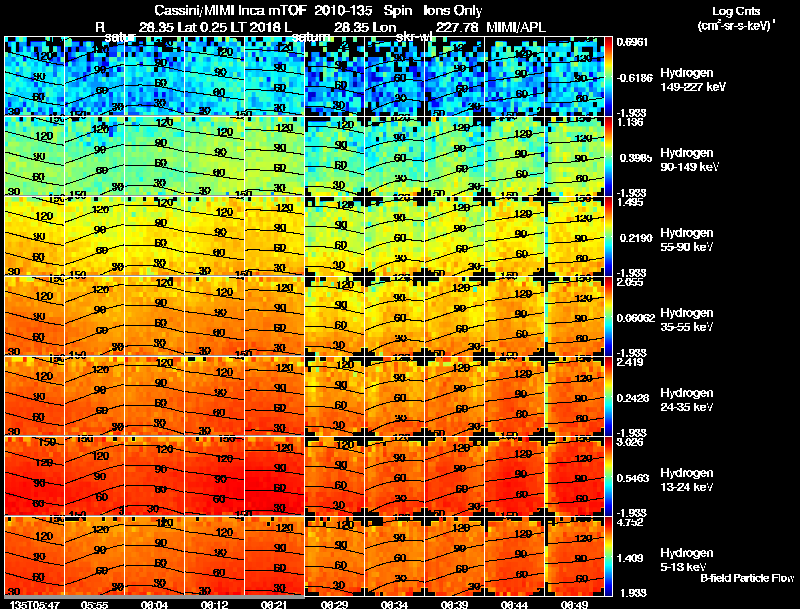The image size is (800, 609).
Task: Click the '1.136' colorbar maximum value
Action: 630,122
